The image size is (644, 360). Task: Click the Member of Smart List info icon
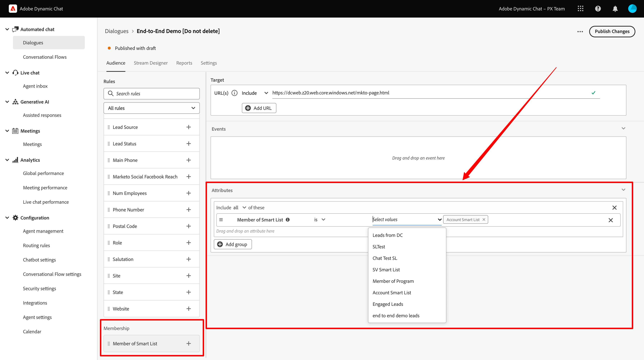coord(288,220)
